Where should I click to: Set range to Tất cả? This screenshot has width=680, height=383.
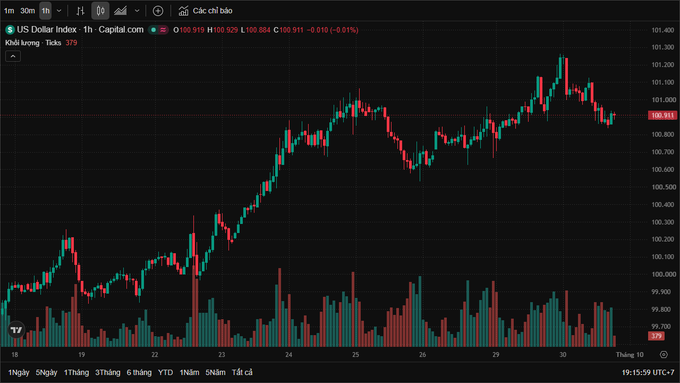(x=242, y=372)
